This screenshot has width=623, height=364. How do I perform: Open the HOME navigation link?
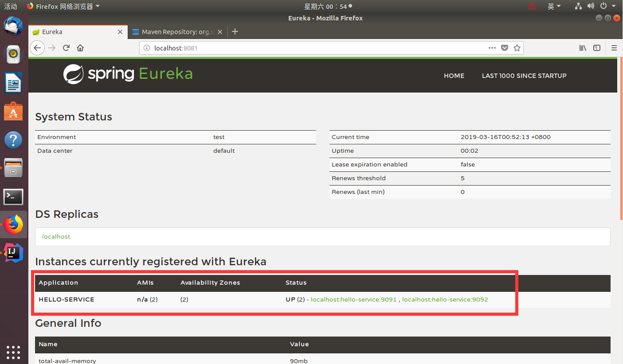click(454, 76)
